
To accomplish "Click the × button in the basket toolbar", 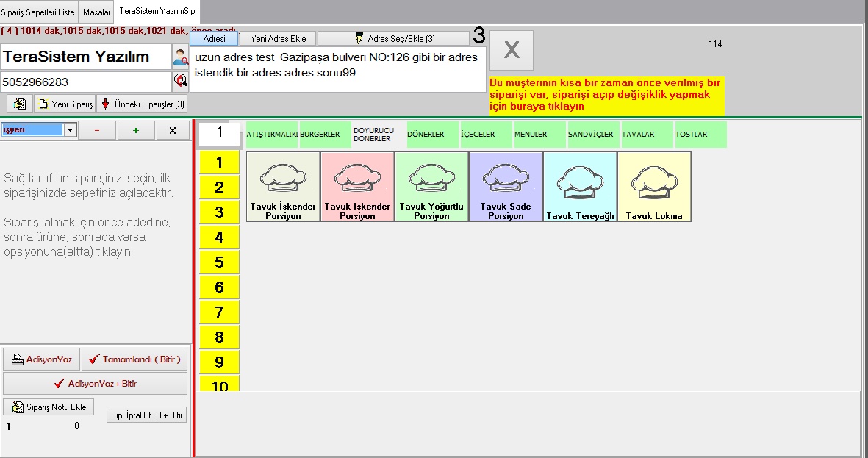I will (x=173, y=130).
